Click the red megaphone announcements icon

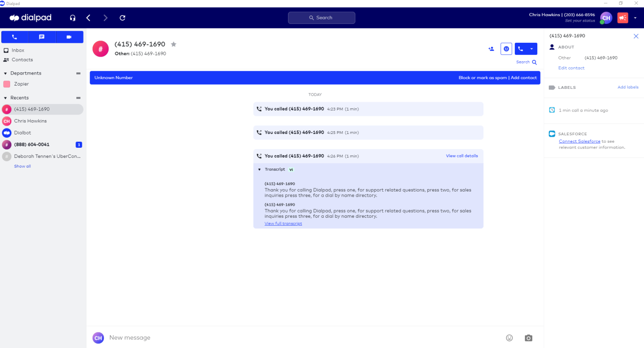coord(623,18)
